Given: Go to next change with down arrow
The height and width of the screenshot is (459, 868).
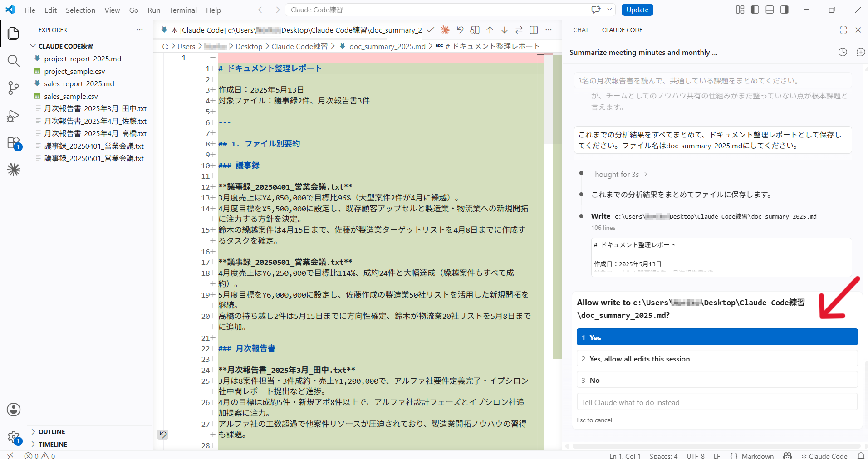Looking at the screenshot, I should coord(504,30).
